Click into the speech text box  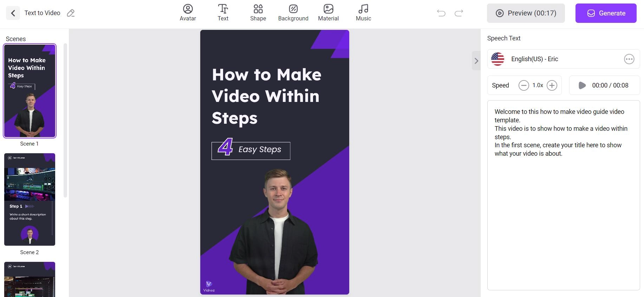(x=563, y=211)
